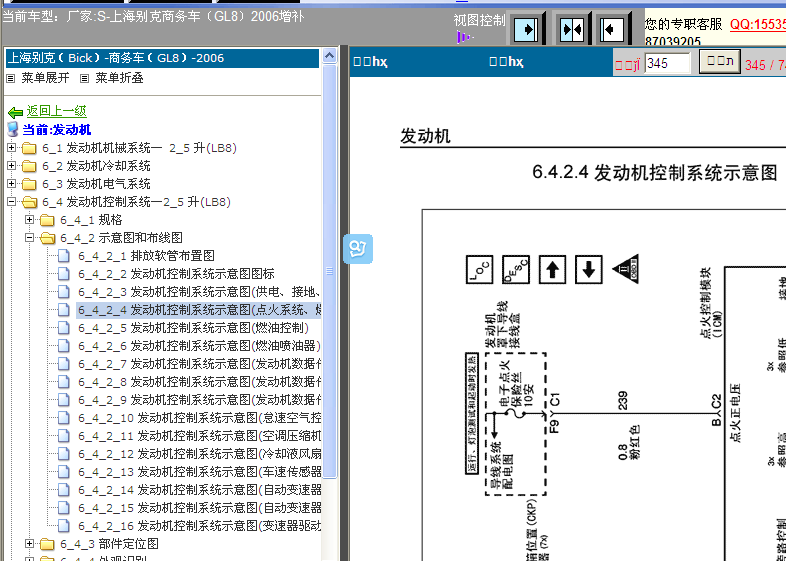Expand the 6_4_3 部件定位图 node
The width and height of the screenshot is (786, 561).
30,543
